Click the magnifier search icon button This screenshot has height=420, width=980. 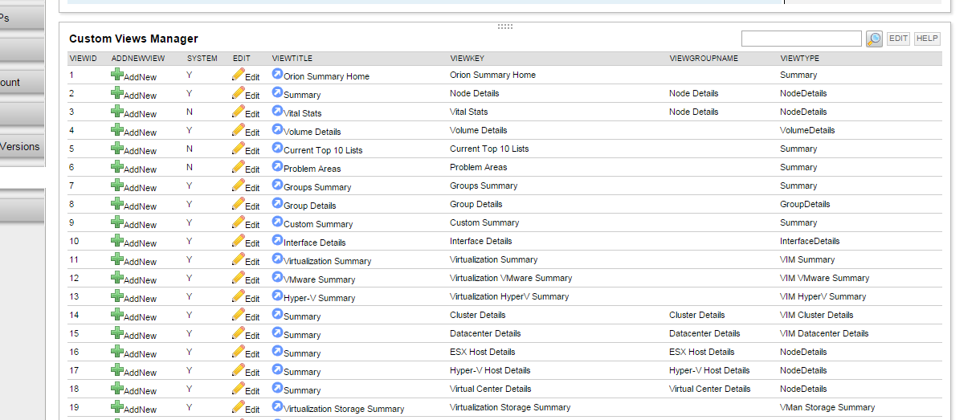click(x=874, y=39)
